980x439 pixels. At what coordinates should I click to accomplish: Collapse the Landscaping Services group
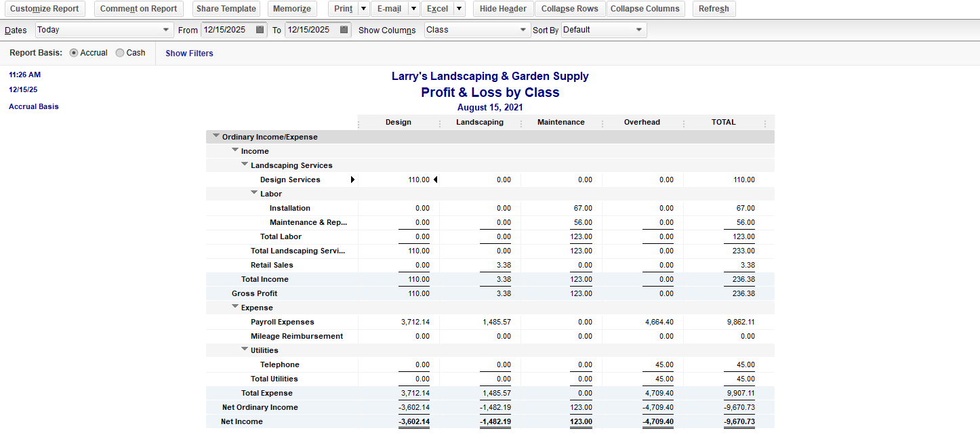[245, 165]
